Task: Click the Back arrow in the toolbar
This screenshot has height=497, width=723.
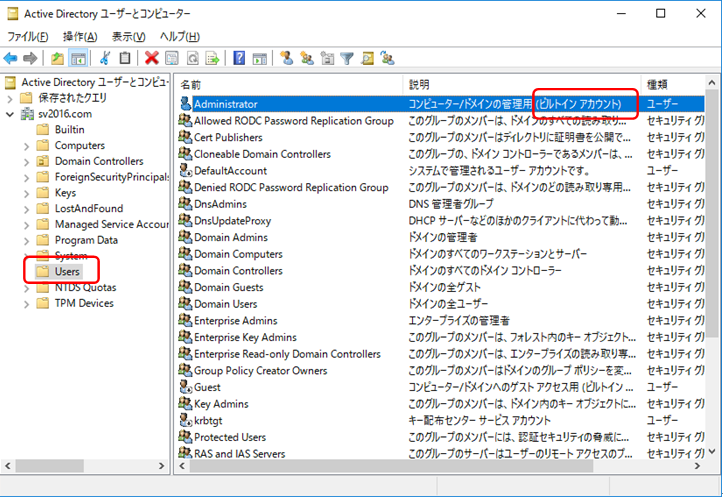Action: pyautogui.click(x=10, y=59)
